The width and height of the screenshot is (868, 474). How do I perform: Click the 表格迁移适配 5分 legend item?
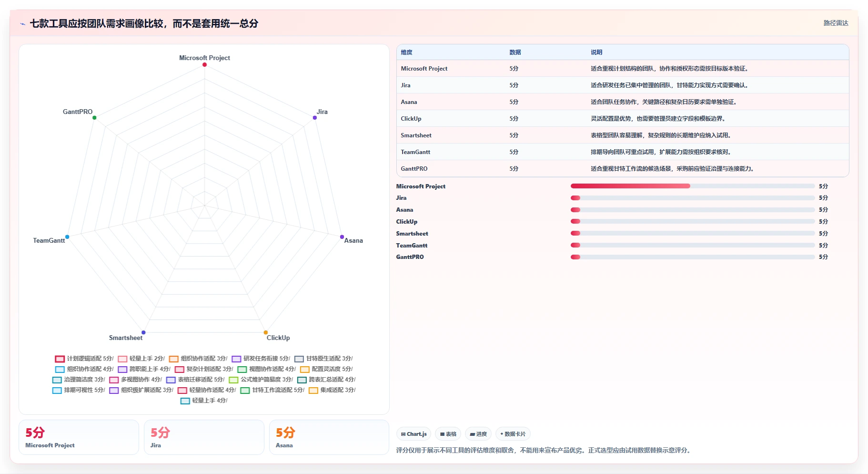(195, 380)
